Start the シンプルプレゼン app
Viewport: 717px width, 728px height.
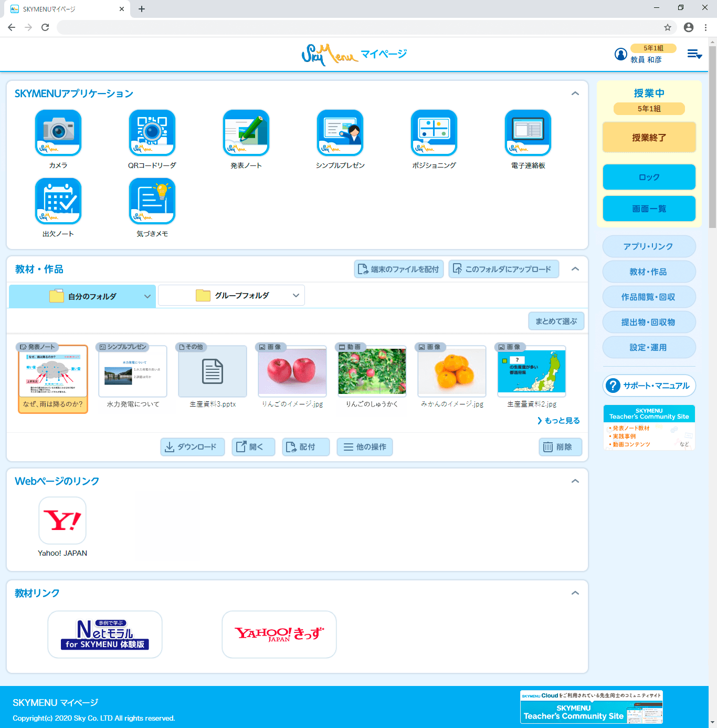pos(340,132)
